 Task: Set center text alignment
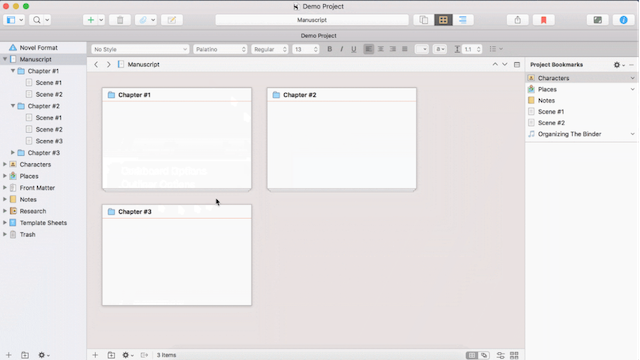tap(380, 49)
